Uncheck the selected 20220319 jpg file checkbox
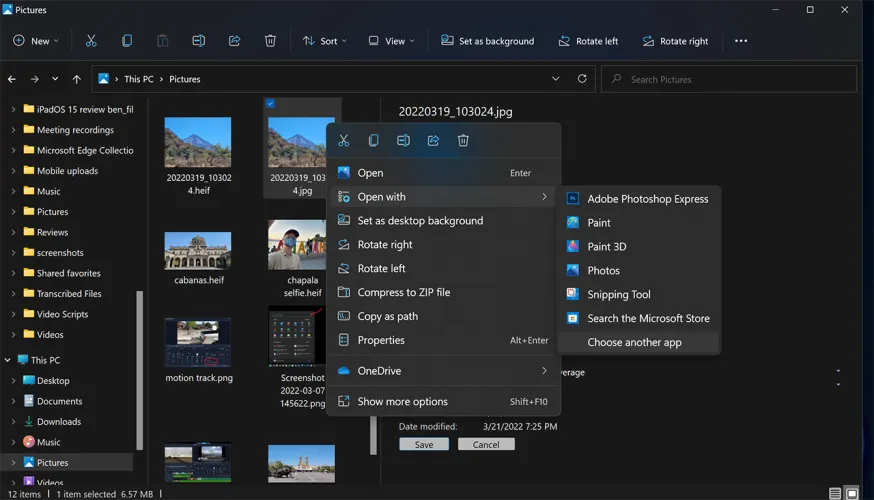This screenshot has width=874, height=500. pyautogui.click(x=271, y=104)
